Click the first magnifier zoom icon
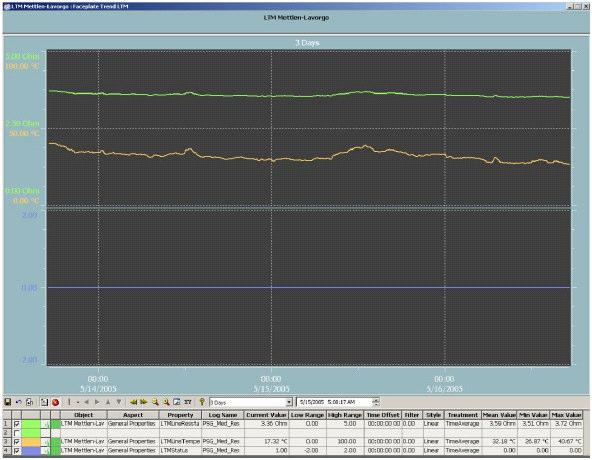The image size is (592, 460). pos(155,402)
